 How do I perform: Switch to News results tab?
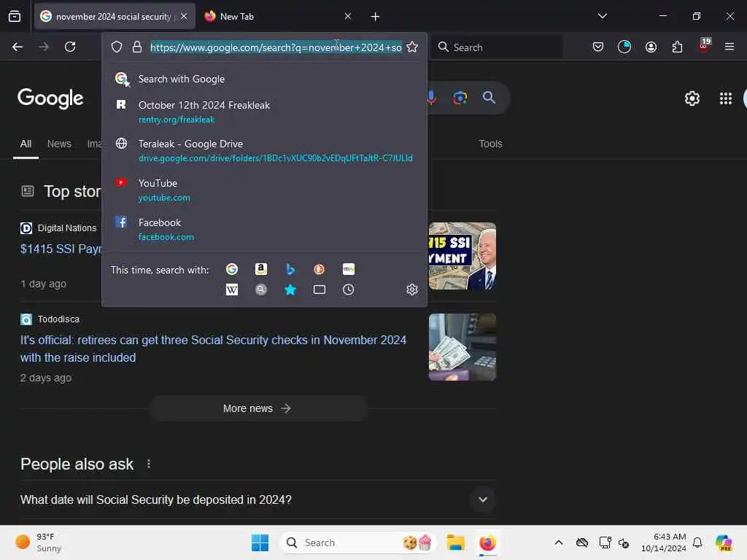[x=59, y=144]
